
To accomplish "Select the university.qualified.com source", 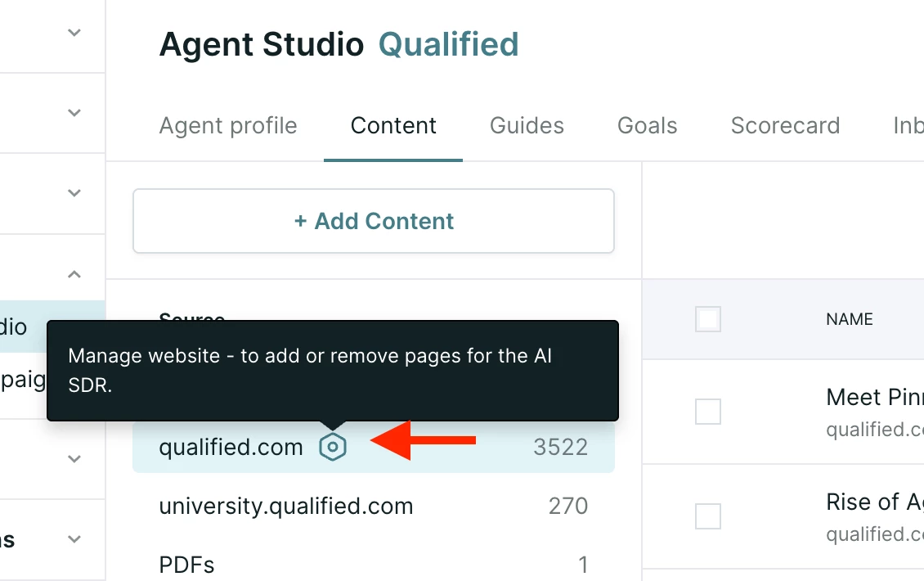I will click(374, 506).
